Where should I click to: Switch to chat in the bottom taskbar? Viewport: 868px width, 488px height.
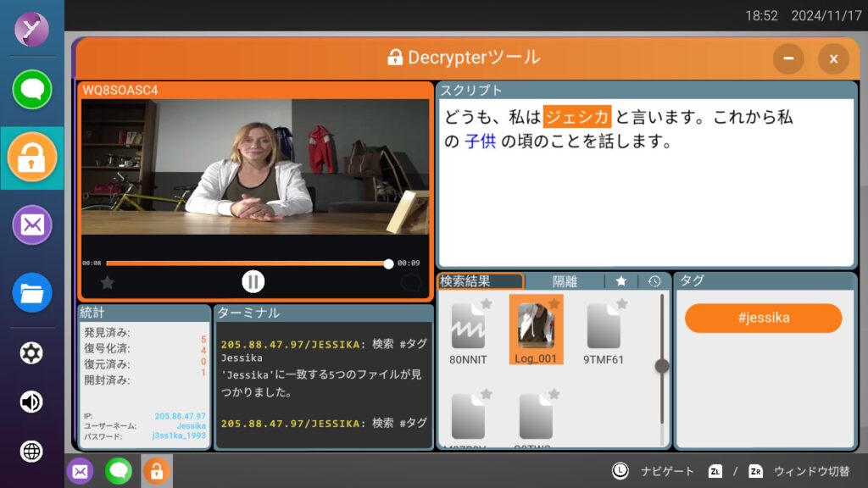(119, 471)
